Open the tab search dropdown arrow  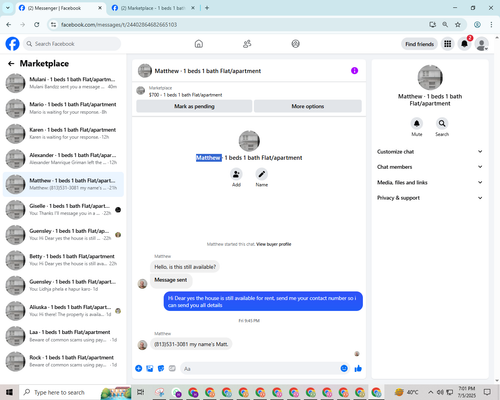click(x=7, y=8)
